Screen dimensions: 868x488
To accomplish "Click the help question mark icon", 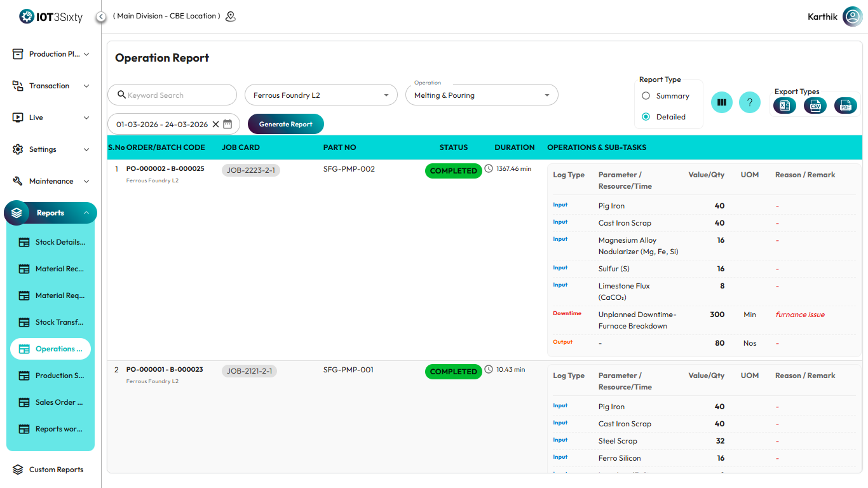I will pos(750,102).
